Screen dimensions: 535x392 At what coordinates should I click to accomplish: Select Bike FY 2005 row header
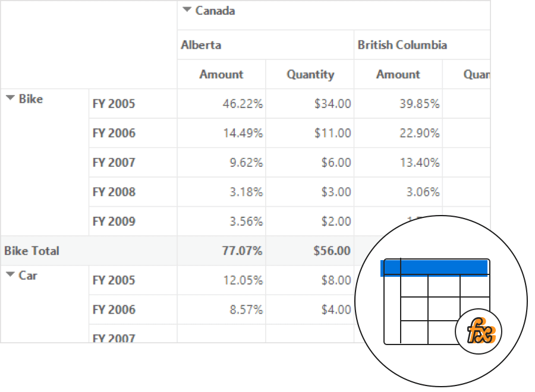click(114, 104)
